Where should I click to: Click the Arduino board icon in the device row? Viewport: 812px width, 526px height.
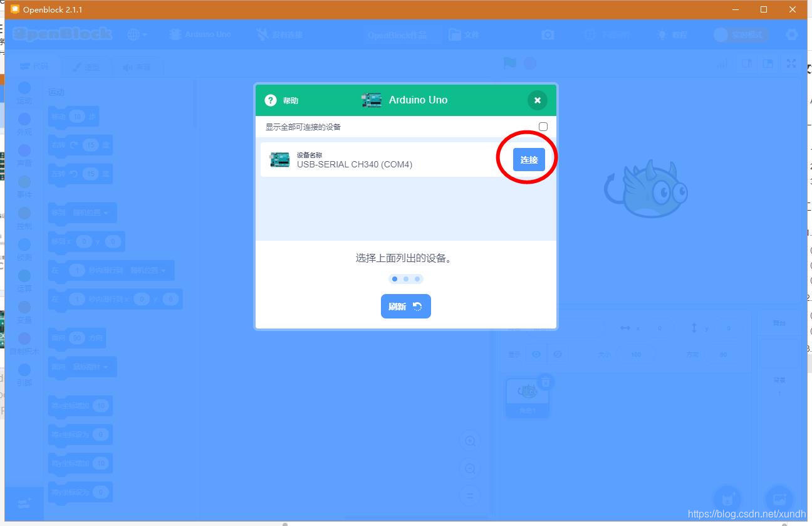tap(280, 160)
